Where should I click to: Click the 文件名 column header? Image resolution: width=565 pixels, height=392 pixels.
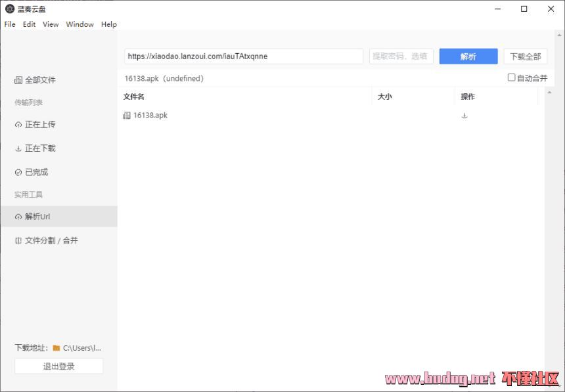133,97
